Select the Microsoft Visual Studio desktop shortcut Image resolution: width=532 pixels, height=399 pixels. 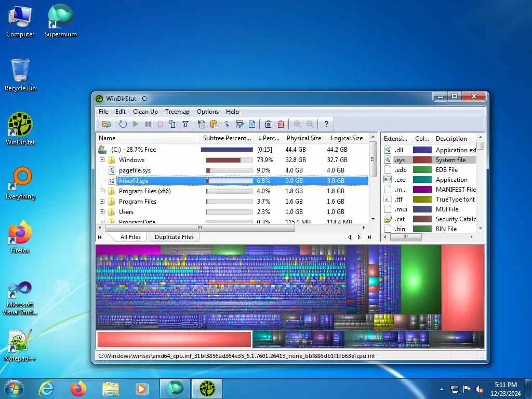(x=20, y=299)
